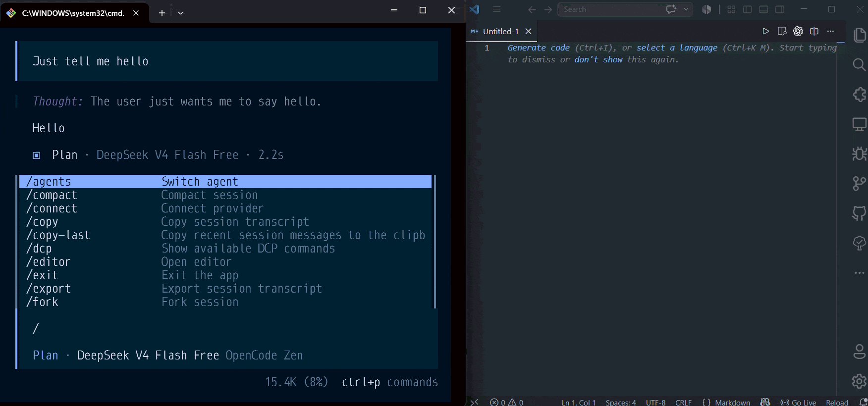Open Manage gear settings in VS Code
Viewport: 868px width, 406px height.
pyautogui.click(x=860, y=381)
